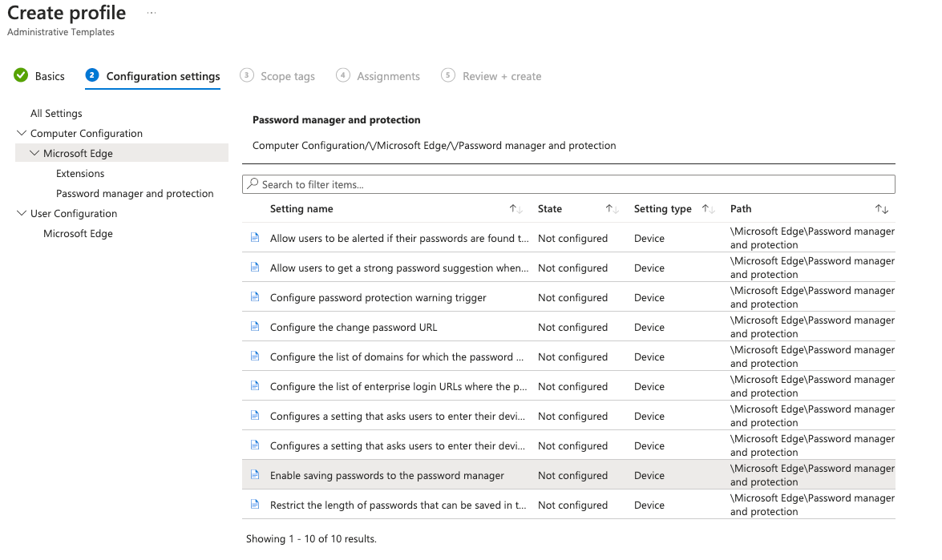Click the document icon beside 'Restrict the length of passwords'
Image resolution: width=942 pixels, height=560 pixels.
(255, 505)
